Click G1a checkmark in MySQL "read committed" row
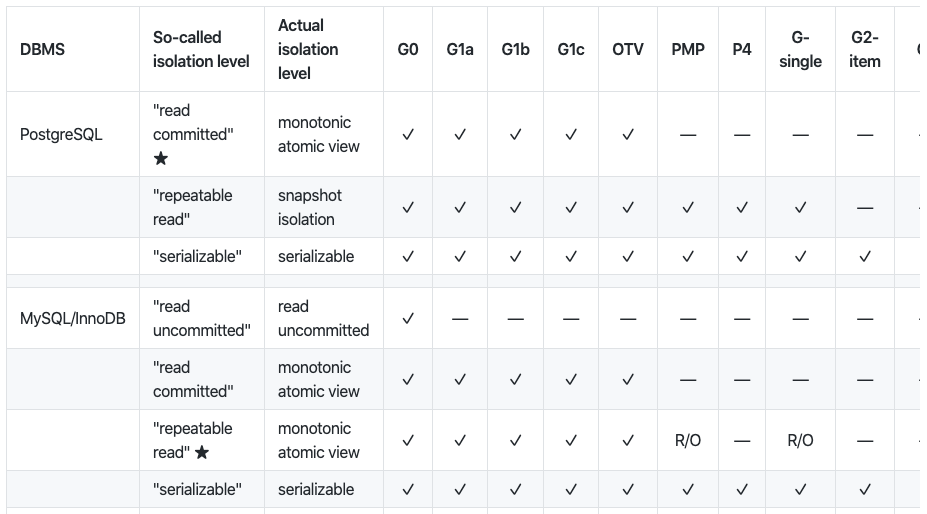 coord(460,380)
